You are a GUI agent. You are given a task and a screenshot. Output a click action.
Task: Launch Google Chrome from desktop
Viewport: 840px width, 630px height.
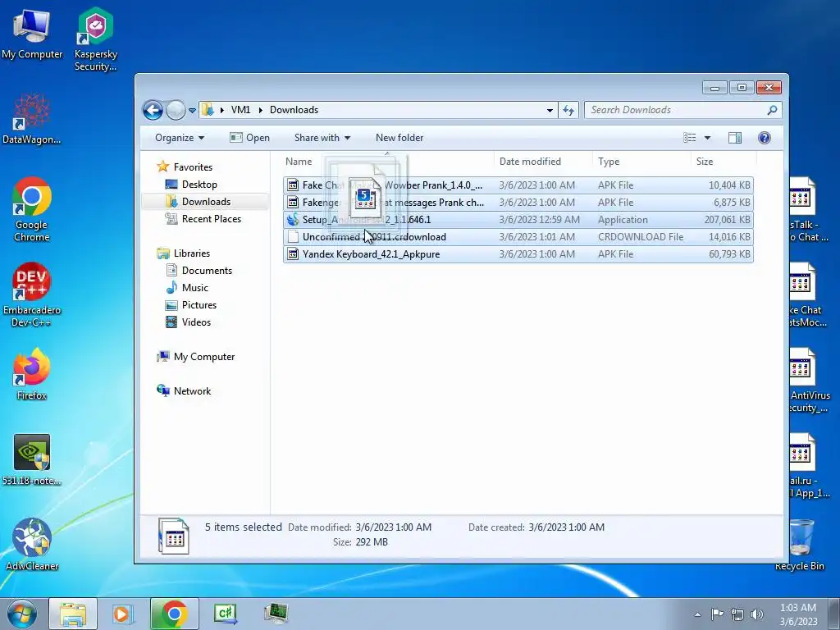(32, 209)
